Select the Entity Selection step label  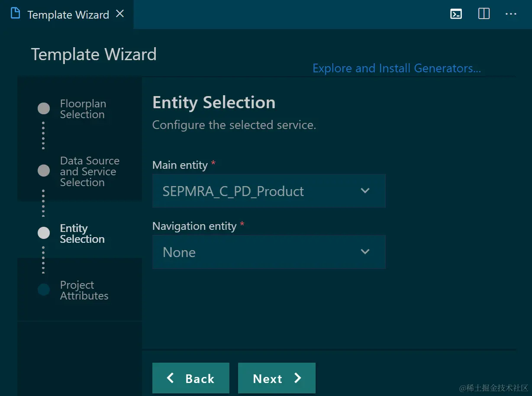click(82, 234)
